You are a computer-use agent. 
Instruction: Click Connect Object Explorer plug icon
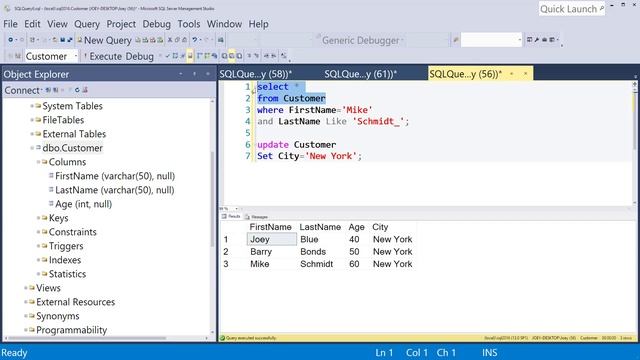pyautogui.click(x=48, y=90)
